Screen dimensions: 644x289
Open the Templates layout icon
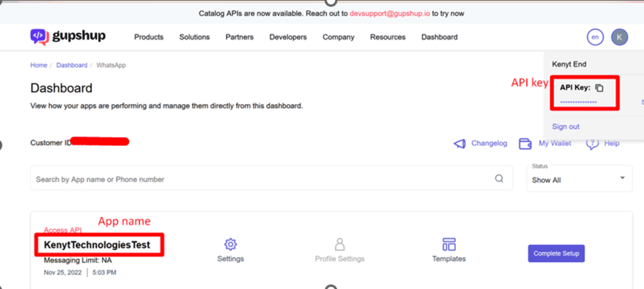(449, 244)
